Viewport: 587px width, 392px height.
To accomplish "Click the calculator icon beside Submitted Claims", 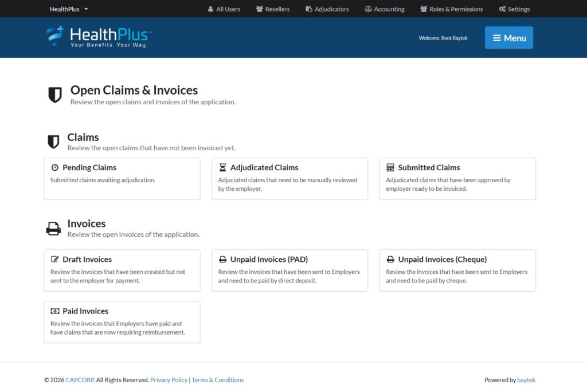I will tap(390, 168).
